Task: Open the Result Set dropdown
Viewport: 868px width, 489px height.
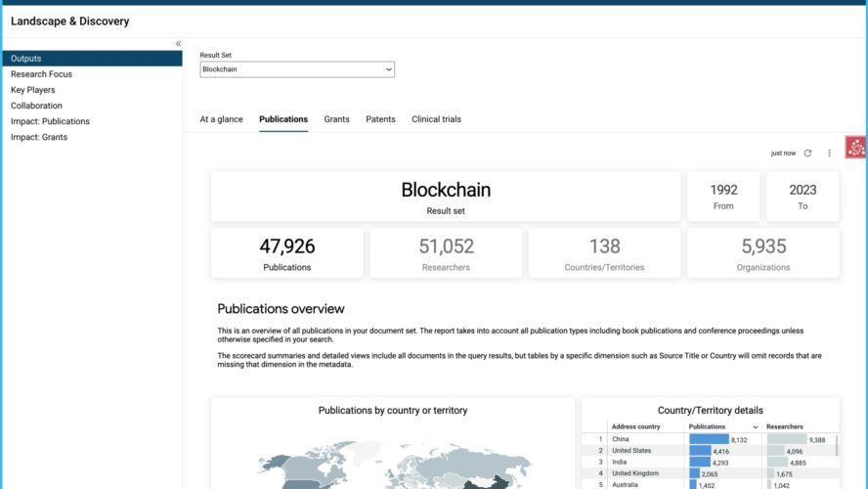Action: click(x=296, y=69)
